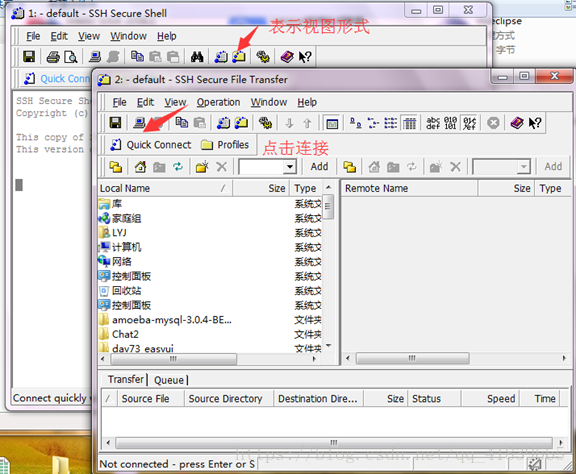
Task: Click Paste icon in File Transfer toolbar
Action: [199, 123]
